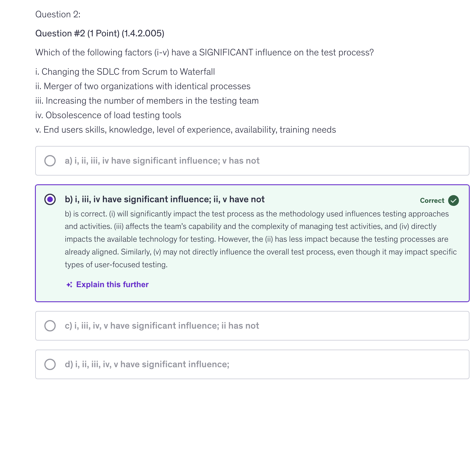474x476 pixels.
Task: Click the 'Question 2:' label
Action: (x=58, y=14)
